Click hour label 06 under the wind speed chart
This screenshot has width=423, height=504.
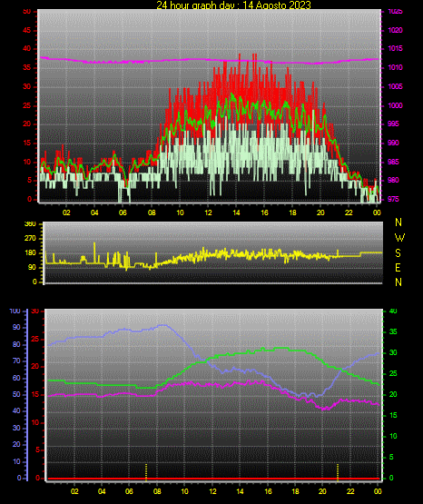[123, 212]
